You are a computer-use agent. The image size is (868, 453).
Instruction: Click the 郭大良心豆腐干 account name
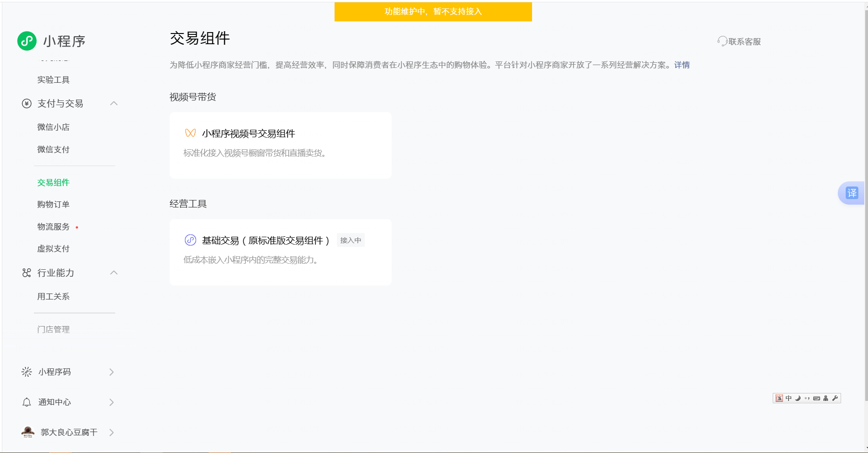point(69,432)
